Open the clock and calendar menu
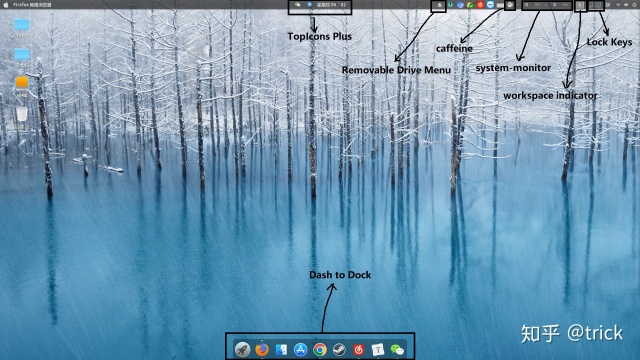The width and height of the screenshot is (640, 360). tap(331, 5)
